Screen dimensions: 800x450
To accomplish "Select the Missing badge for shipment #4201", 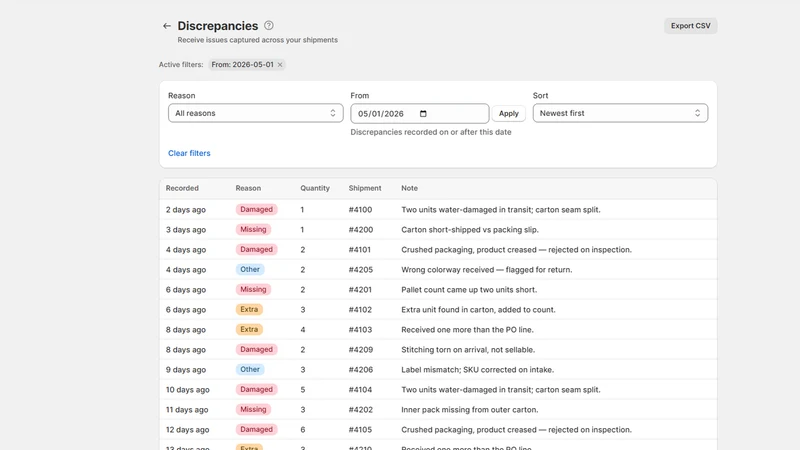I will click(x=253, y=290).
